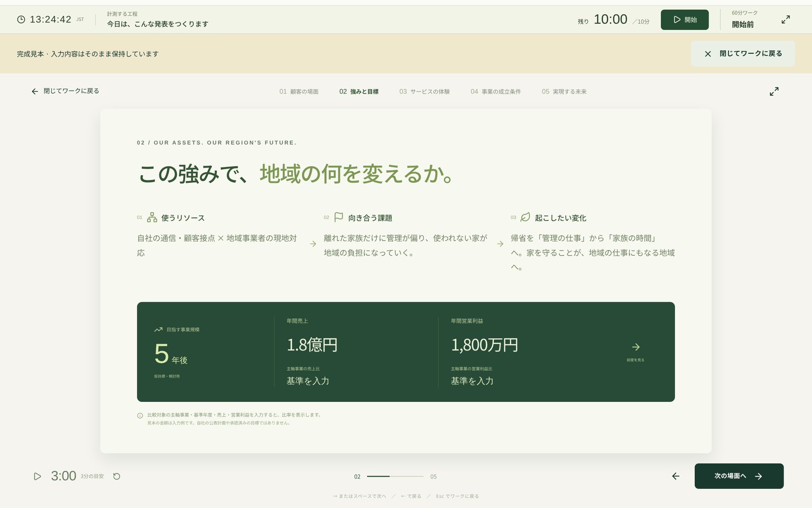This screenshot has height=508, width=812.
Task: Open tab 05 実現する未来
Action: click(x=564, y=91)
